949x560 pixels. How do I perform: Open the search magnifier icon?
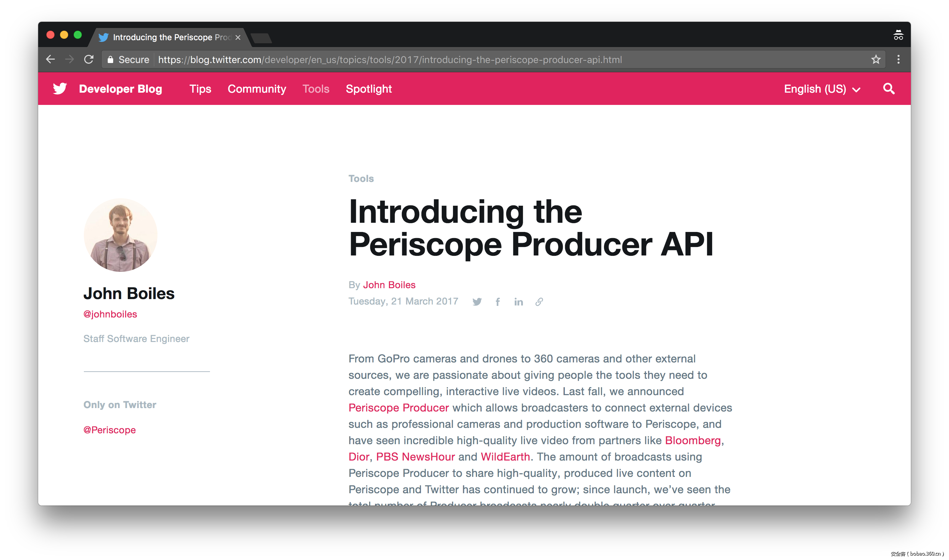coord(889,89)
